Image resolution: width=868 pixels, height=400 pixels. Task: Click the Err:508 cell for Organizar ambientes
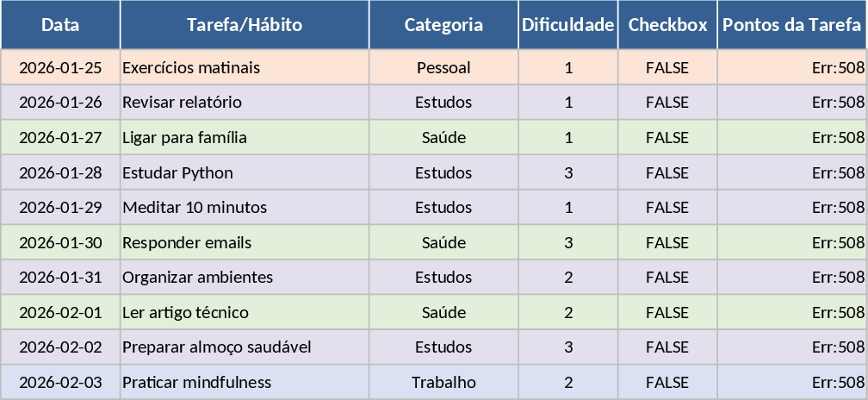pos(791,278)
